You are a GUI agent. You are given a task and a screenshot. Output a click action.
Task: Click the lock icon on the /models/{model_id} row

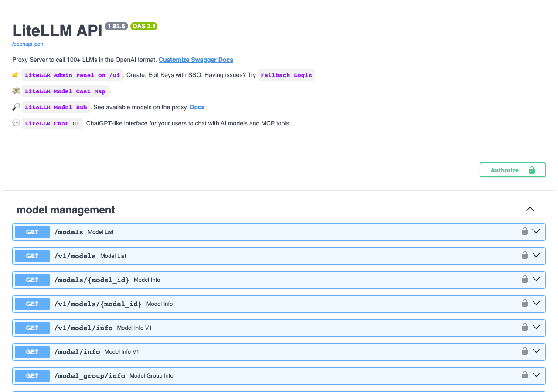coord(525,279)
